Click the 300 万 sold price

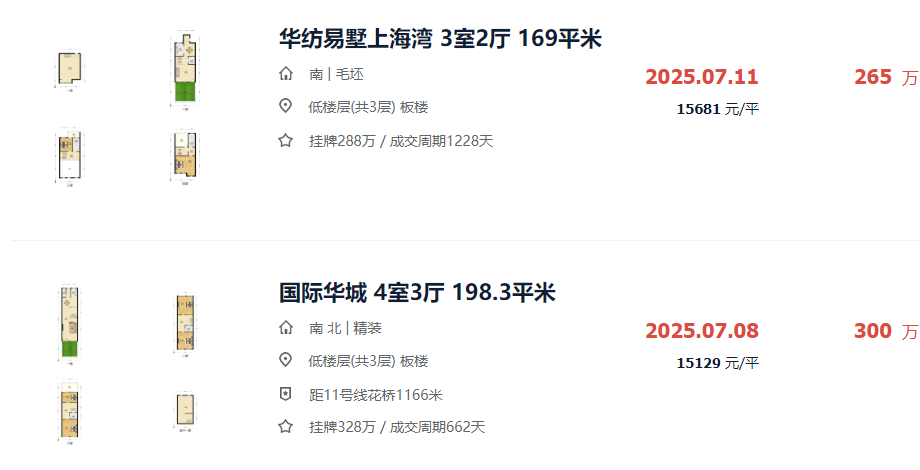(x=885, y=331)
